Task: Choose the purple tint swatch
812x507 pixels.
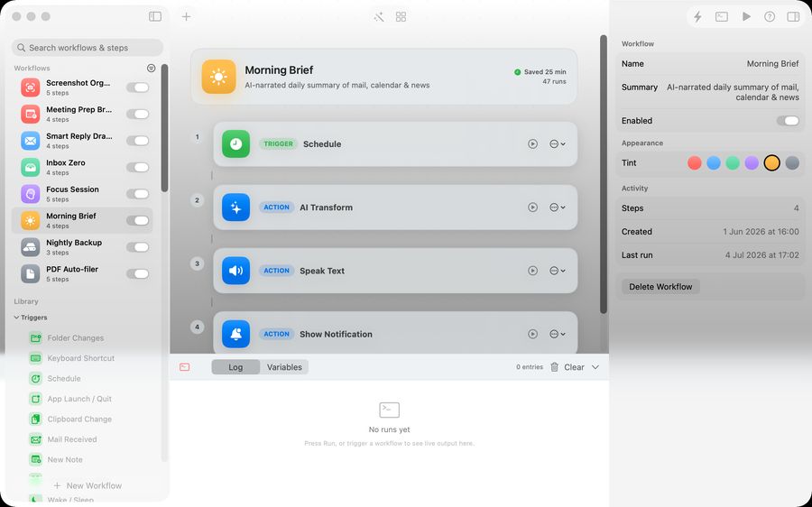Action: (x=752, y=163)
